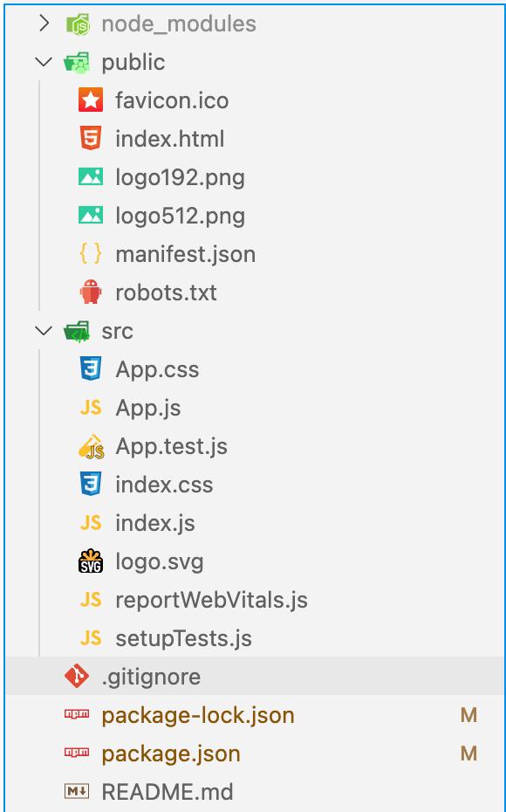Click the CSS3 icon beside App.css
Image resolution: width=506 pixels, height=812 pixels.
[91, 369]
